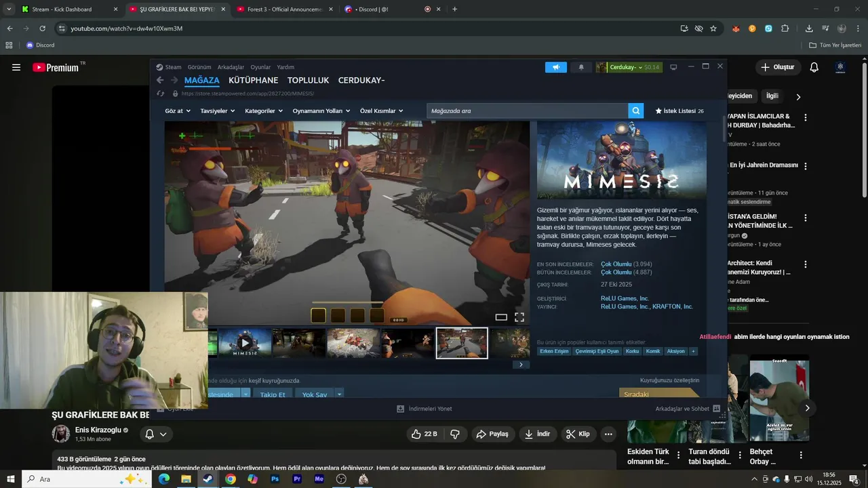Expand the Özel Kısımlar dropdown

click(382, 110)
